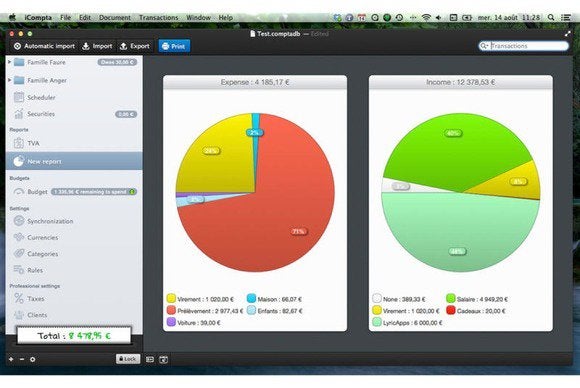Open the Categories tag icon
The width and height of the screenshot is (580, 388).
tap(18, 254)
